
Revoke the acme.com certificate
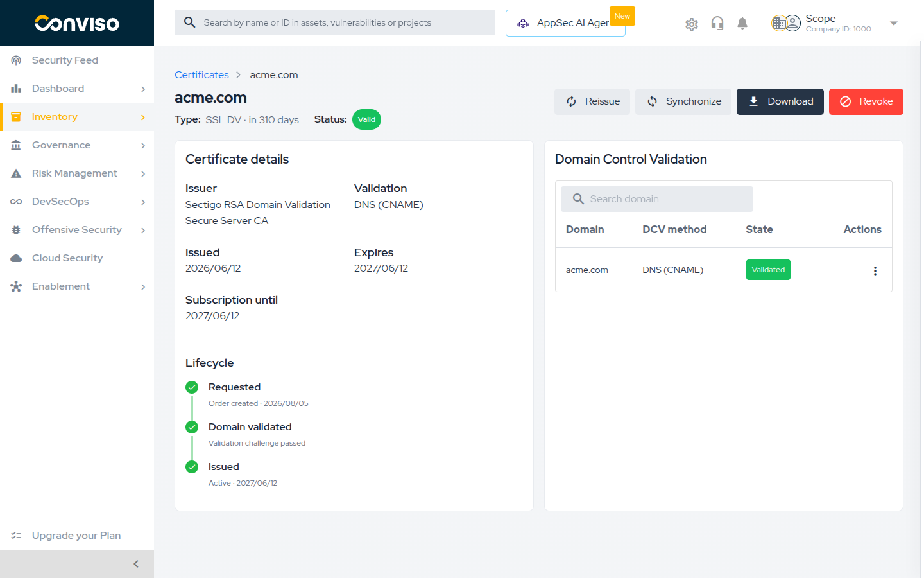[866, 101]
